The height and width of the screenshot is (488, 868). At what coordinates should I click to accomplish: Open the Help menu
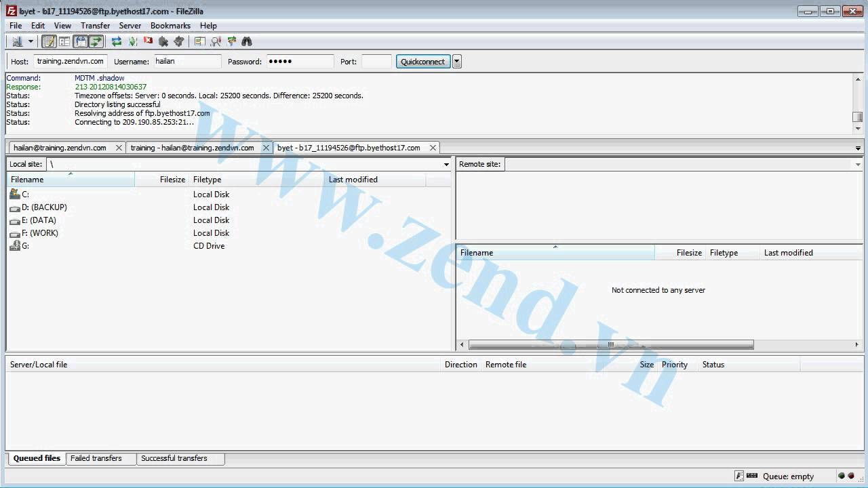[208, 26]
